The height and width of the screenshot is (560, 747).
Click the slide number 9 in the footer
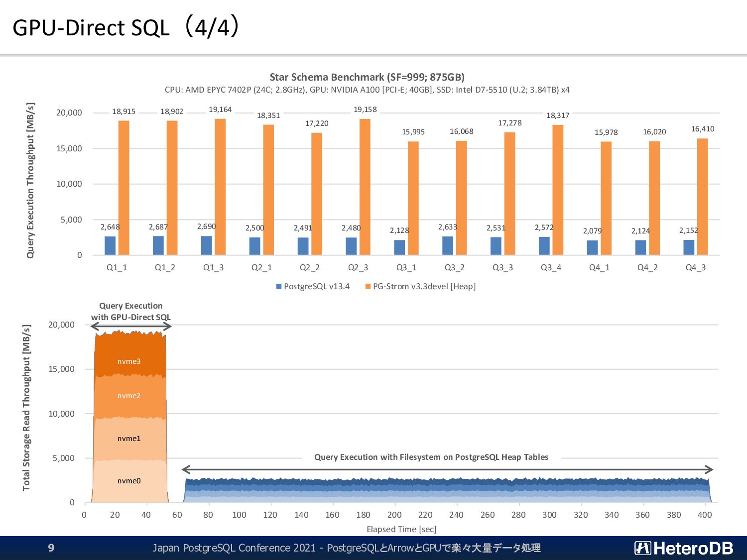click(x=51, y=548)
